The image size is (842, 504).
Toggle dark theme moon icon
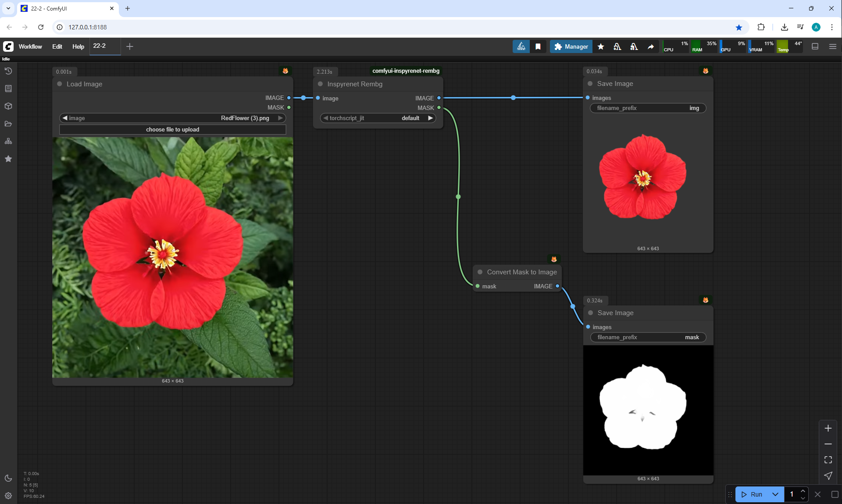(8, 478)
